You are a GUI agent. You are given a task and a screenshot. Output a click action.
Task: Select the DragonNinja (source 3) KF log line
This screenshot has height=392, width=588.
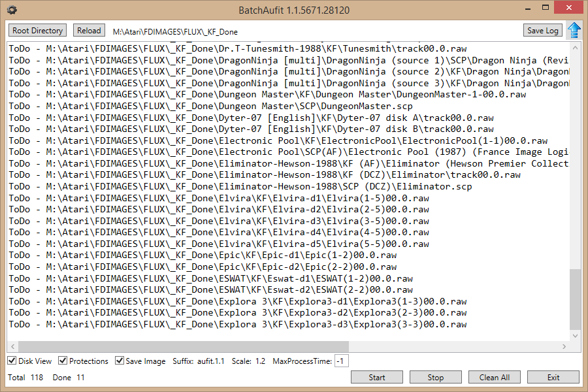[288, 83]
